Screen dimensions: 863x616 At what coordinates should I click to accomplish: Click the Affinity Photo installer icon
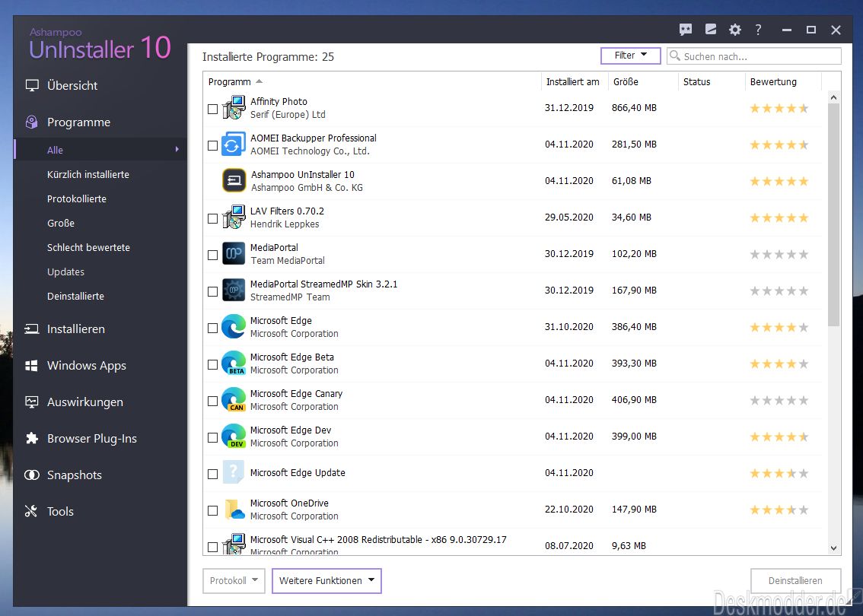(234, 107)
